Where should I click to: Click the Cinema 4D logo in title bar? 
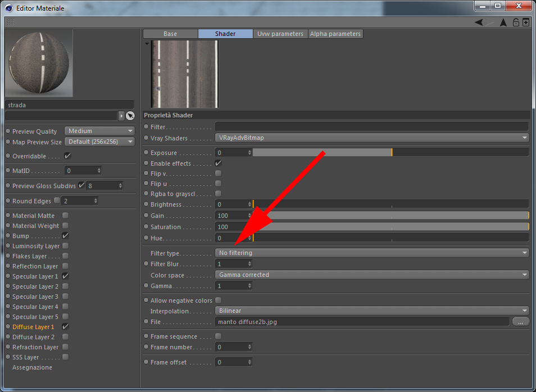tap(8, 8)
